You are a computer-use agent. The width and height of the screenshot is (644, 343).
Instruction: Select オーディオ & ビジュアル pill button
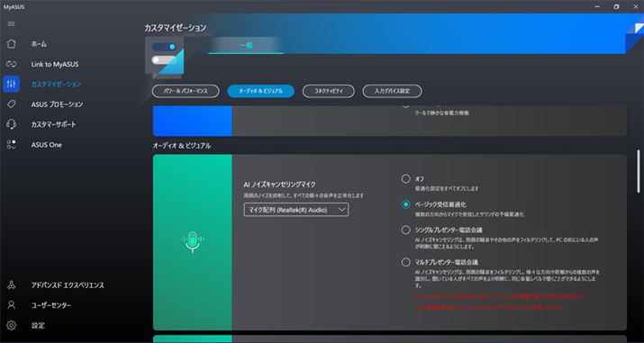pyautogui.click(x=261, y=91)
